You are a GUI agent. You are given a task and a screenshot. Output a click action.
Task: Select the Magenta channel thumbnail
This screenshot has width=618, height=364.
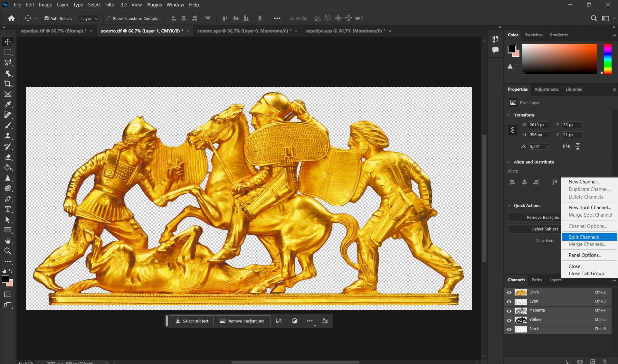(521, 311)
